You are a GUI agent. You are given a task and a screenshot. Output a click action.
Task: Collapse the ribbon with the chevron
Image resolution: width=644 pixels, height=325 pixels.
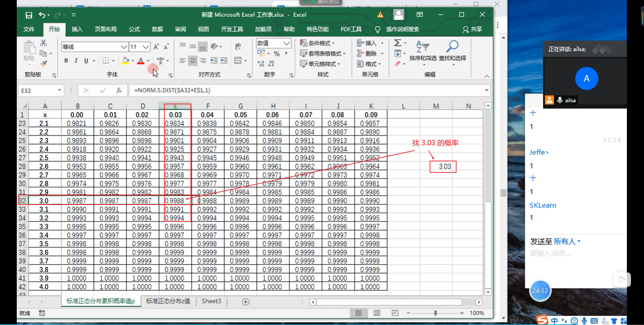tap(487, 76)
